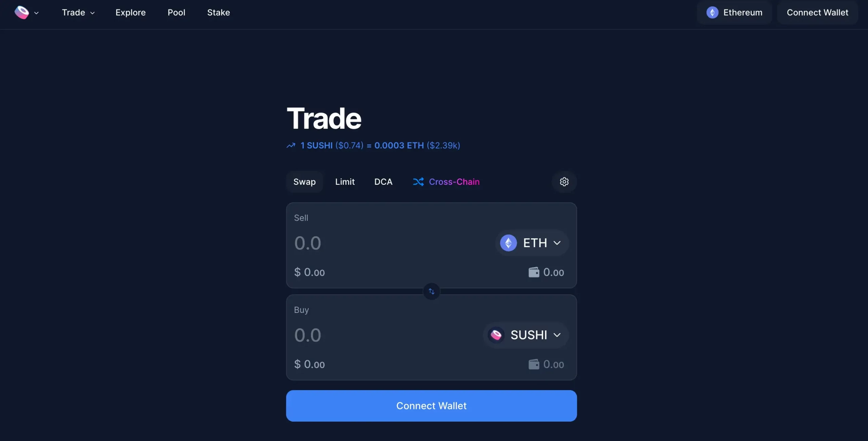Image resolution: width=868 pixels, height=441 pixels.
Task: Expand the Ethereum network selector
Action: (x=733, y=13)
